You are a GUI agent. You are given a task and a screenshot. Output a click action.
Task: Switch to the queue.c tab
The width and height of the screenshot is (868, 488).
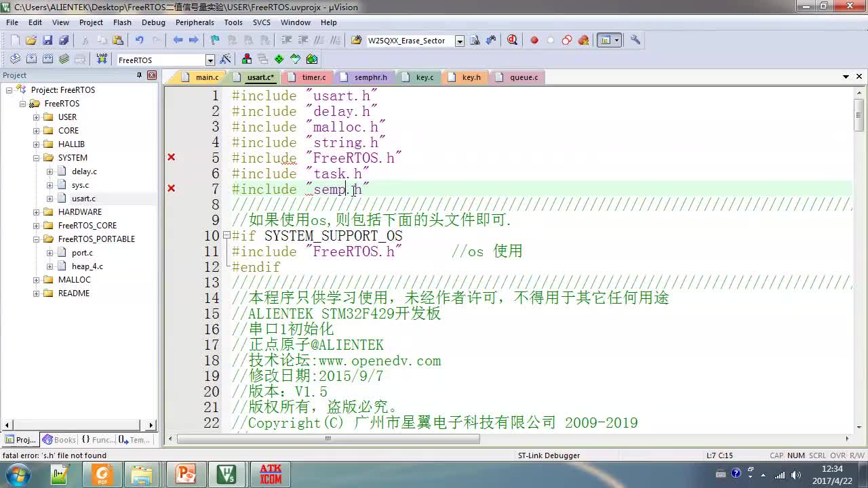517,77
